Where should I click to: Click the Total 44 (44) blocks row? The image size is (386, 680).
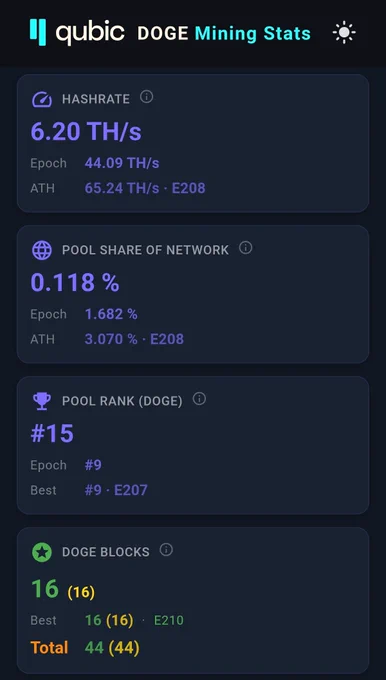(x=85, y=648)
